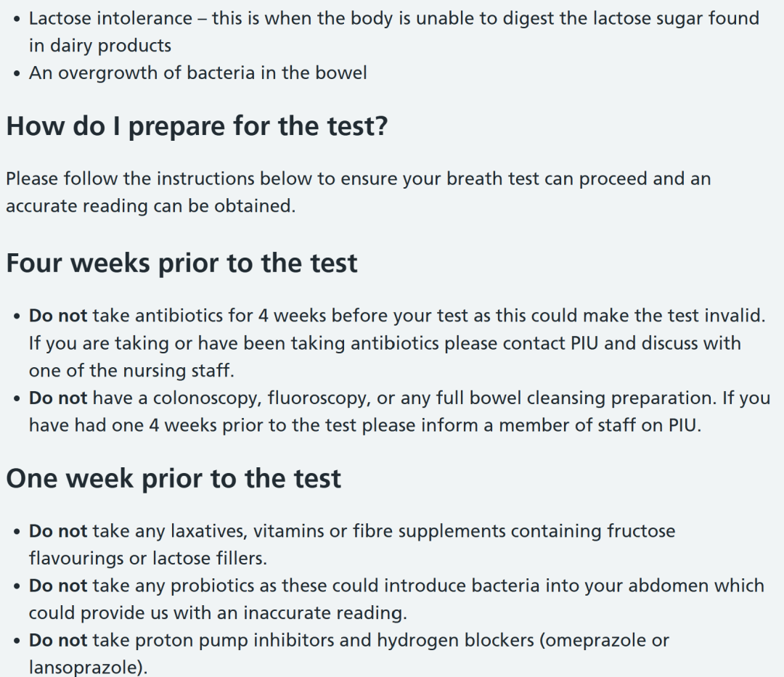Screen dimensions: 784x677
Task: Click bold "Do not" before "take antibiotics"
Action: 58,316
